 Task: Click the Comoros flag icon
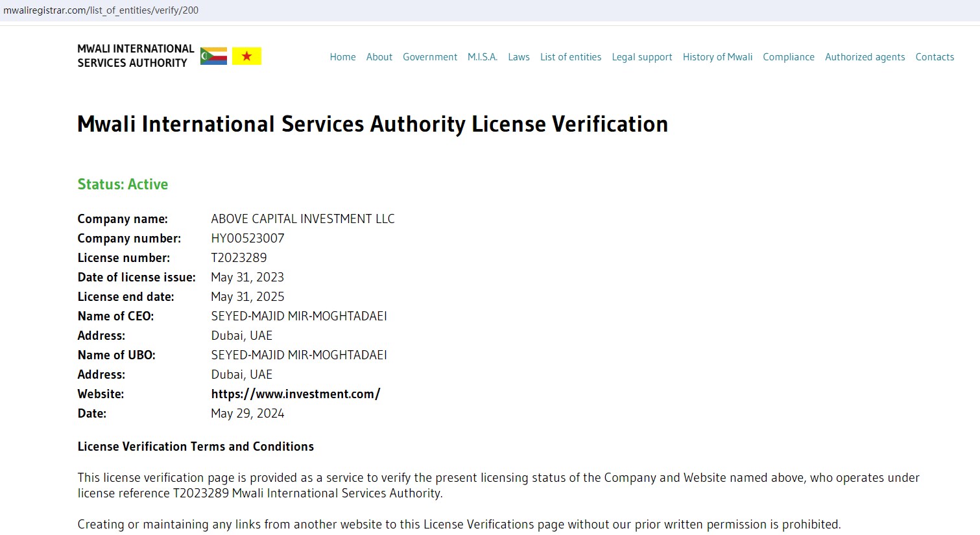(x=213, y=56)
